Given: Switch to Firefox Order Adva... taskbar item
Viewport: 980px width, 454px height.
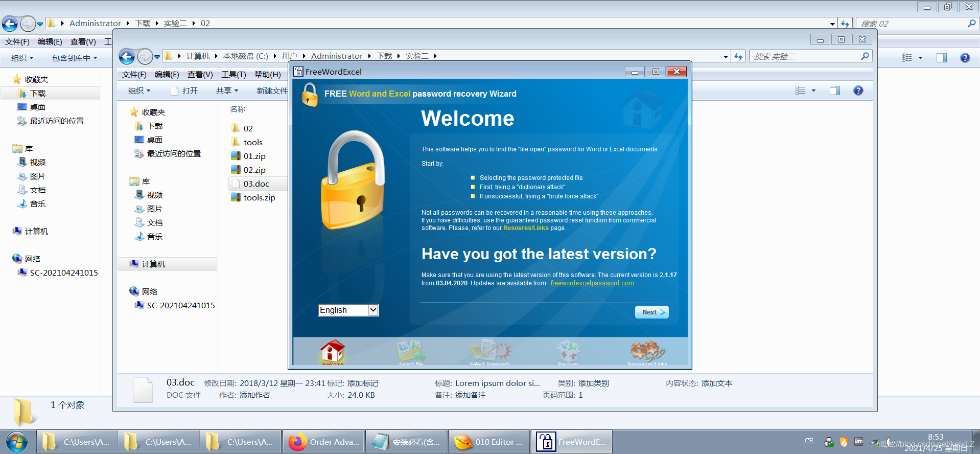Looking at the screenshot, I should pos(323,442).
